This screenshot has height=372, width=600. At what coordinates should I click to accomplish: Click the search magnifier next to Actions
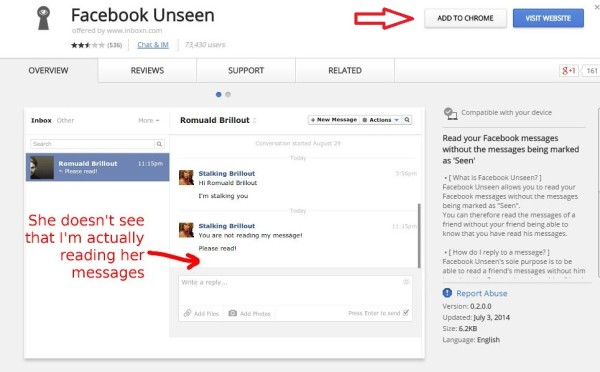pos(407,120)
